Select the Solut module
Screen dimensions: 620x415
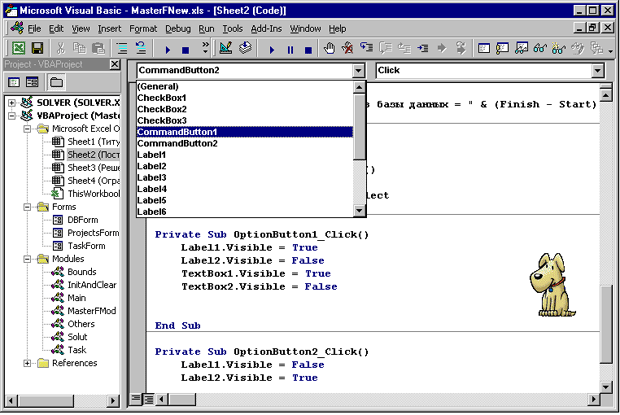click(77, 337)
